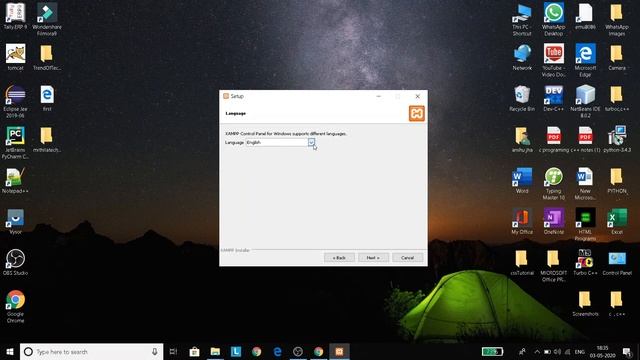This screenshot has height=360, width=640.
Task: Select OneNote desktop icon
Action: tap(553, 221)
